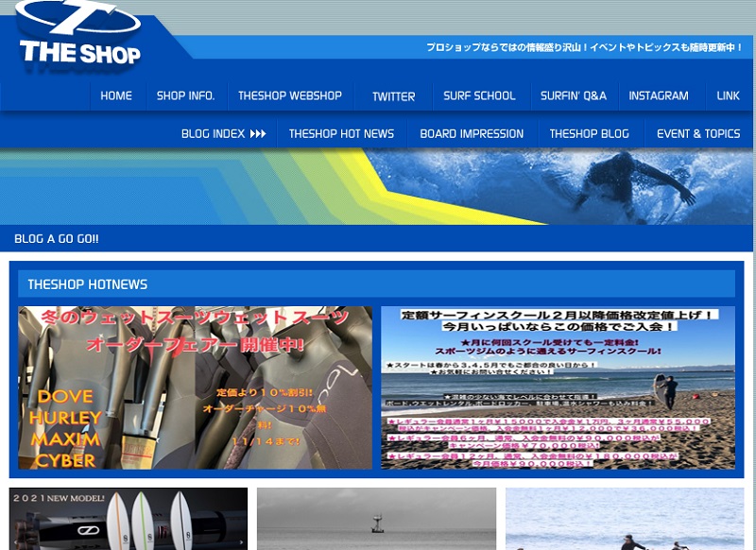Image resolution: width=756 pixels, height=550 pixels.
Task: Open the 2021 NEW MODEL surfboards thumbnail
Action: pos(129,519)
